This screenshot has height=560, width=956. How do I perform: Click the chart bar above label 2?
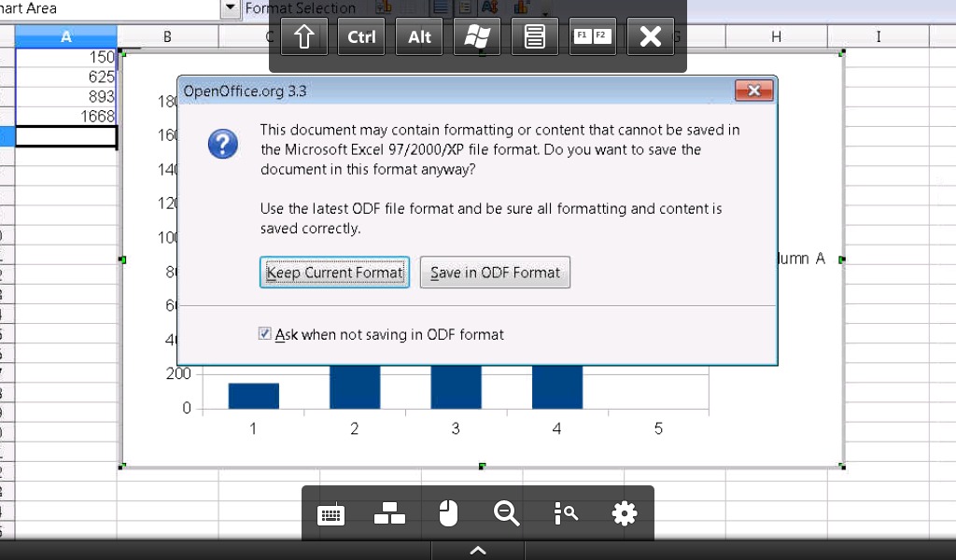pyautogui.click(x=355, y=387)
